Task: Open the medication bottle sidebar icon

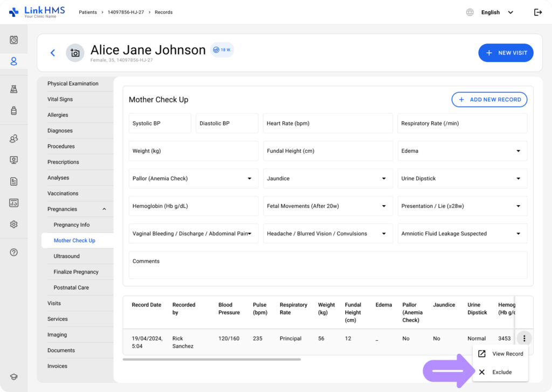Action: click(x=14, y=111)
